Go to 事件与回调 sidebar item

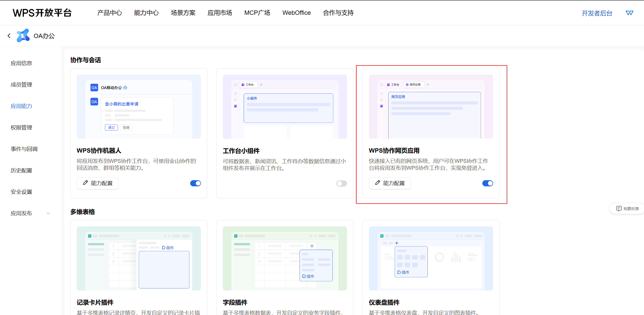(24, 149)
